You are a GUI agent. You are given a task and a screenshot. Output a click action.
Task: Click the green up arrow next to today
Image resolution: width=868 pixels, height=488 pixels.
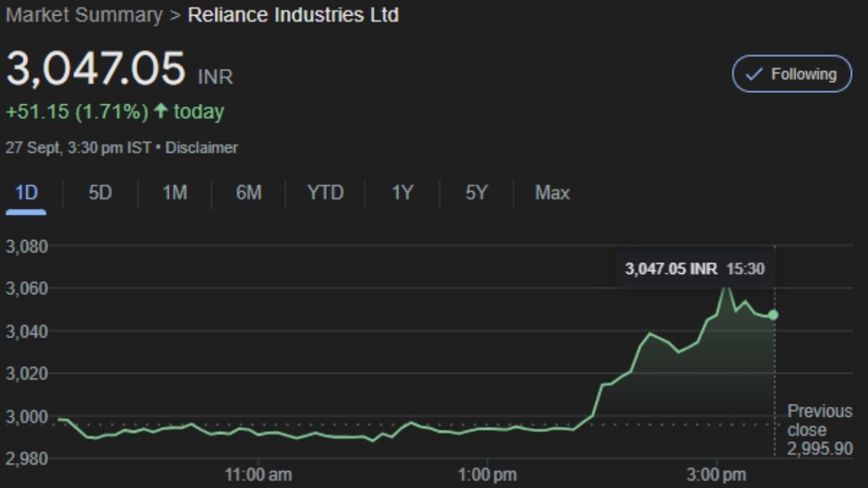[161, 111]
